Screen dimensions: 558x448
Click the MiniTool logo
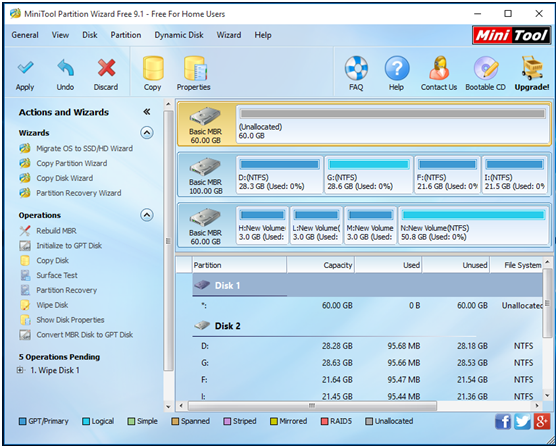[x=511, y=35]
